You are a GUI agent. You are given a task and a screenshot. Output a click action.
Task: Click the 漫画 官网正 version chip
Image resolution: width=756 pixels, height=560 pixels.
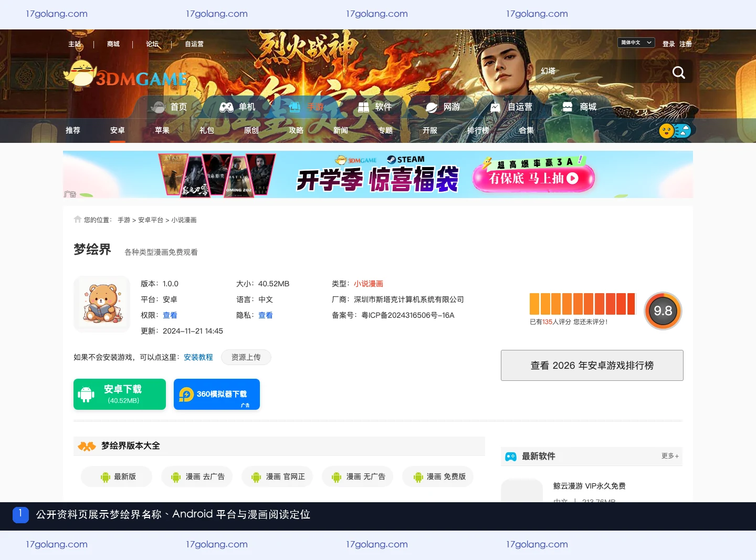pos(277,476)
